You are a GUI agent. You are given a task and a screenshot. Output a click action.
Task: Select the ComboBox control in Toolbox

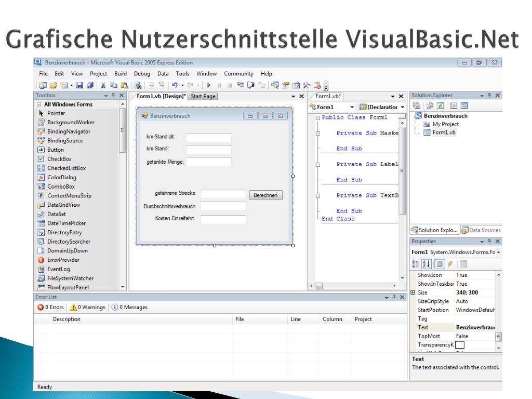coord(61,187)
